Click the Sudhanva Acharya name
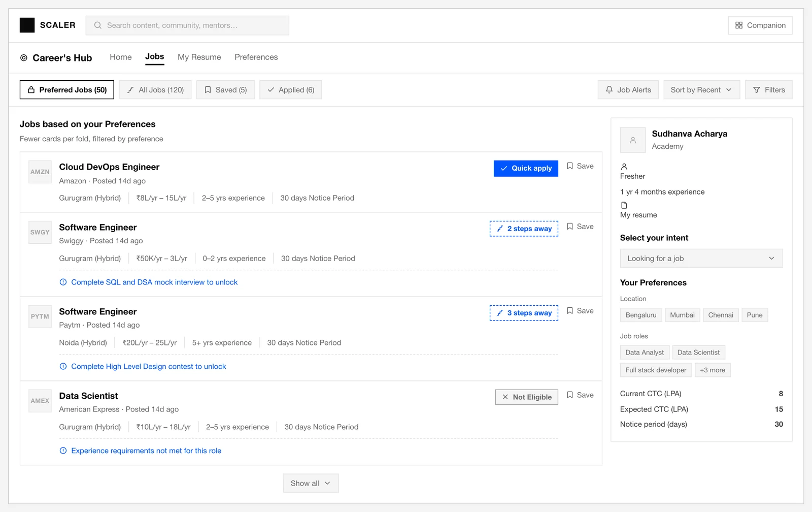Viewport: 812px width, 512px height. tap(690, 134)
